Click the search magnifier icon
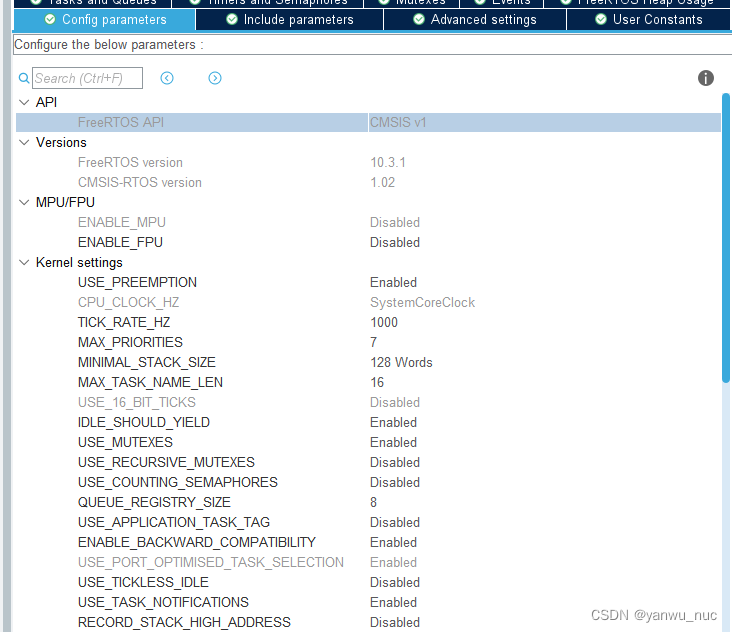Viewport: 732px width, 632px height. click(24, 78)
